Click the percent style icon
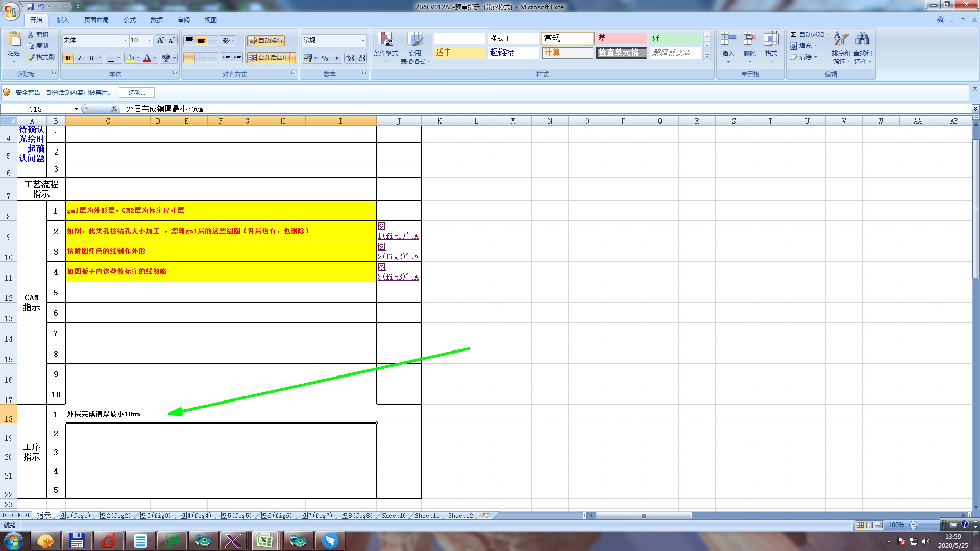This screenshot has width=980, height=551. coord(325,58)
